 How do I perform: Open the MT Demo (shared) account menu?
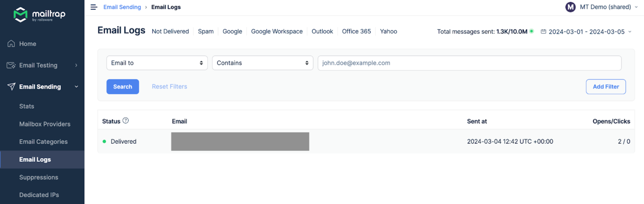605,7
